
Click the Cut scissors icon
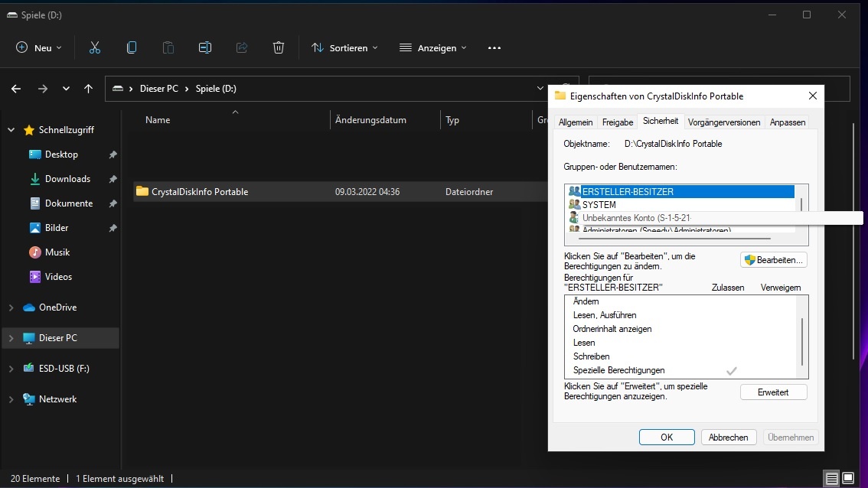tap(95, 47)
